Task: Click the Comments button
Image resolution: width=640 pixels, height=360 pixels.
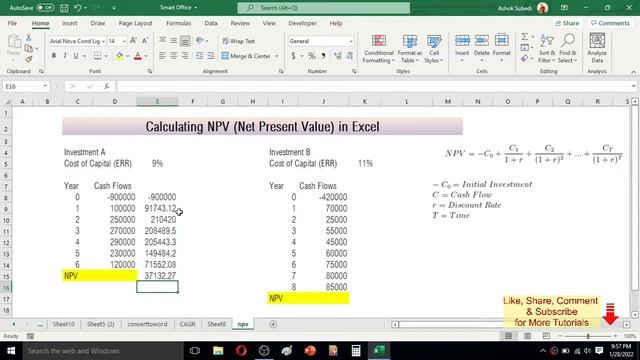Action: click(611, 23)
